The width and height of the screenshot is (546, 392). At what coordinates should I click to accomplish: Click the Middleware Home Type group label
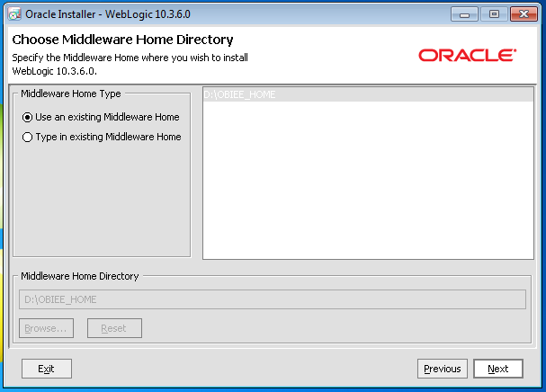(x=71, y=94)
